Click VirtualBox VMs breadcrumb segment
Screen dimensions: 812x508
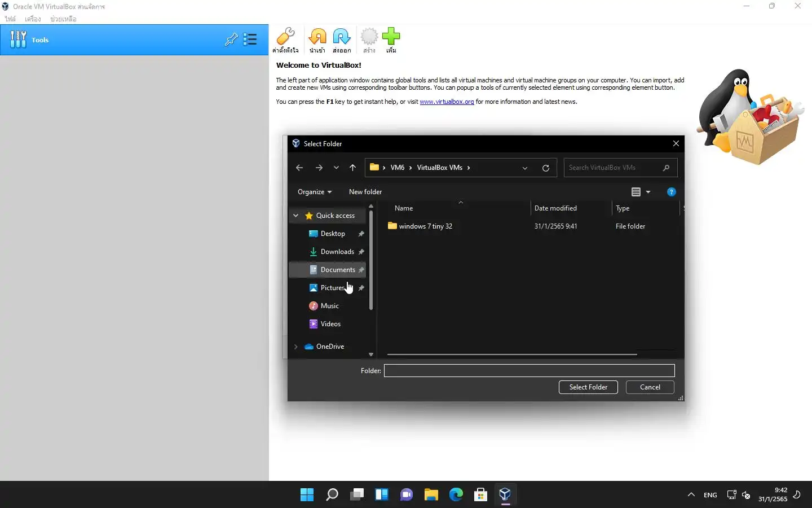click(x=440, y=168)
